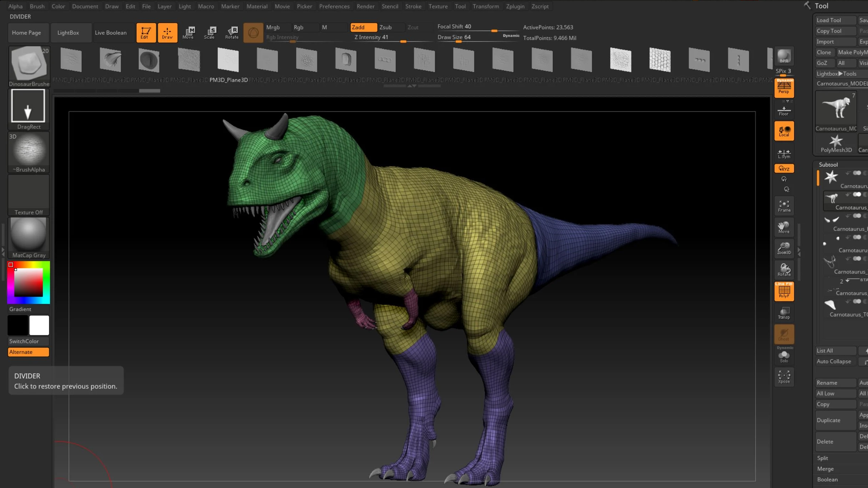This screenshot has height=488, width=868.
Task: Open the Texture Off selector
Action: (29, 195)
